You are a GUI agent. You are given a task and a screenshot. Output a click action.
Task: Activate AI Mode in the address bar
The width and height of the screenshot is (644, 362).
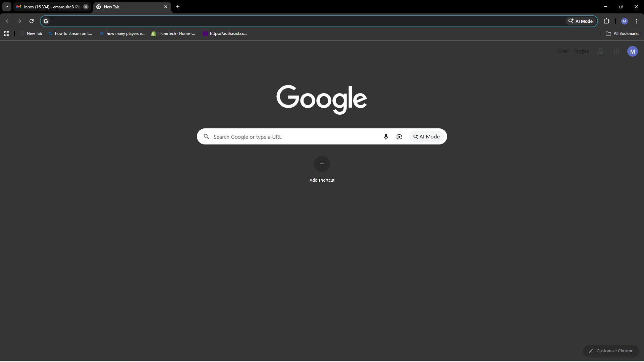[581, 21]
